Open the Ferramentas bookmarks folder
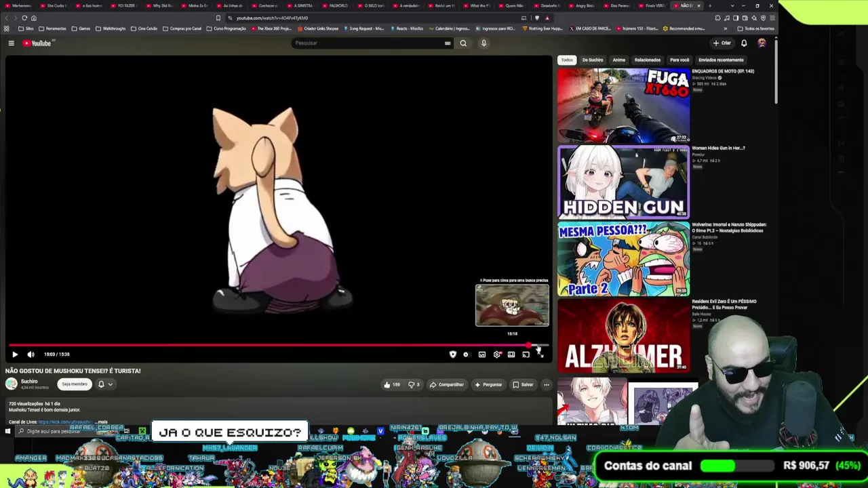Image resolution: width=868 pixels, height=488 pixels. 52,28
